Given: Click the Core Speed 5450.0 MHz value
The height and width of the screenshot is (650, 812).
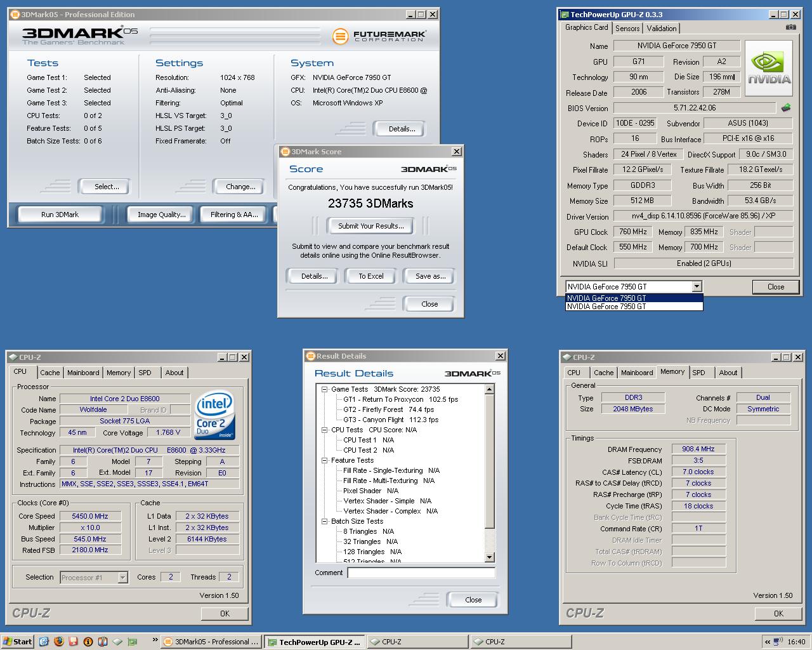Looking at the screenshot, I should tap(90, 516).
